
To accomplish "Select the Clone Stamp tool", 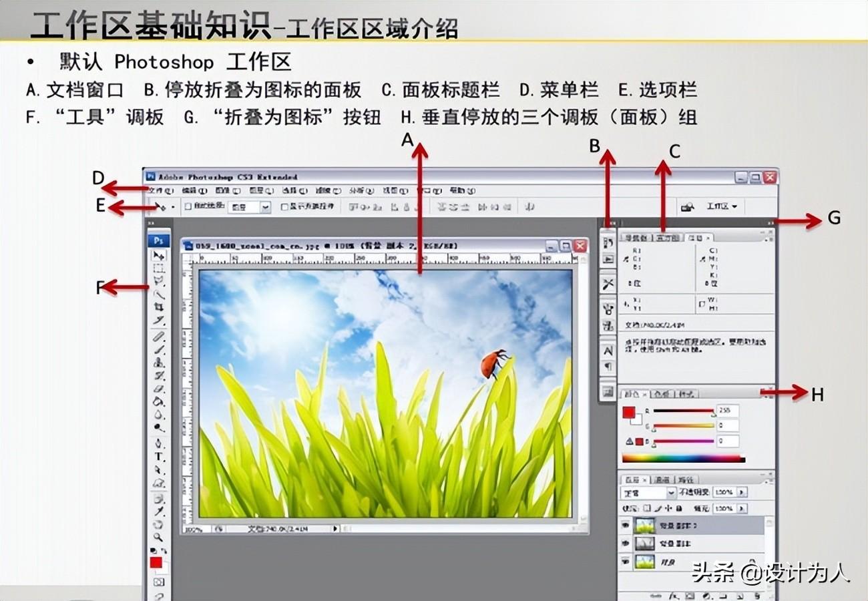I will [x=159, y=362].
